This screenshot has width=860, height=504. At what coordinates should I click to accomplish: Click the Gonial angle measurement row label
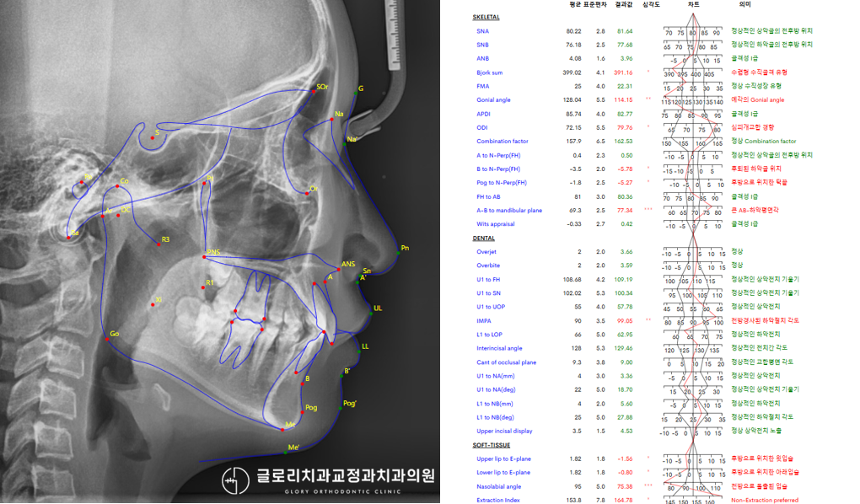pos(493,100)
